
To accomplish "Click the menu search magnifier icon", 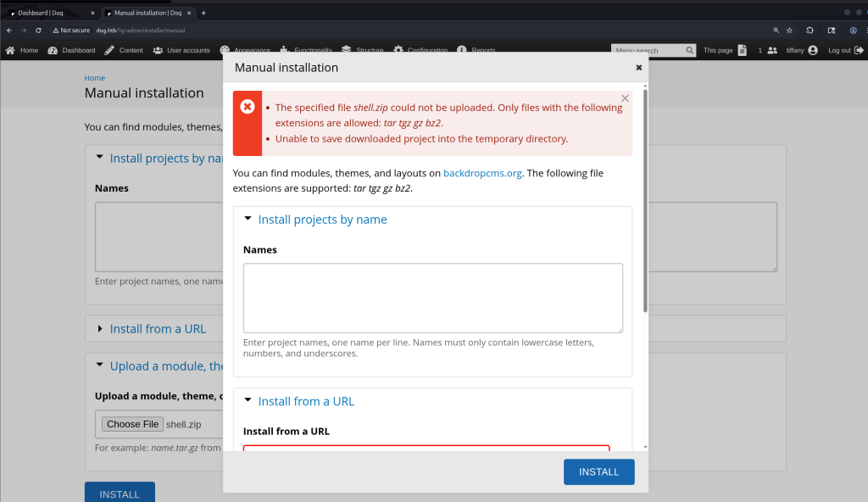I will pos(689,51).
